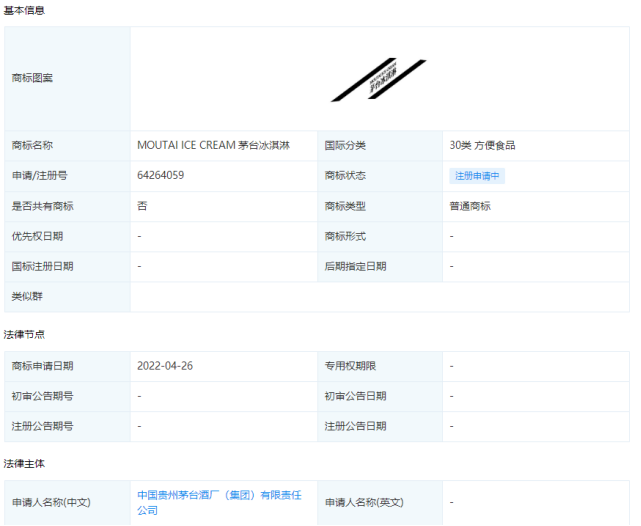Click the application date 2022-04-26

click(165, 366)
